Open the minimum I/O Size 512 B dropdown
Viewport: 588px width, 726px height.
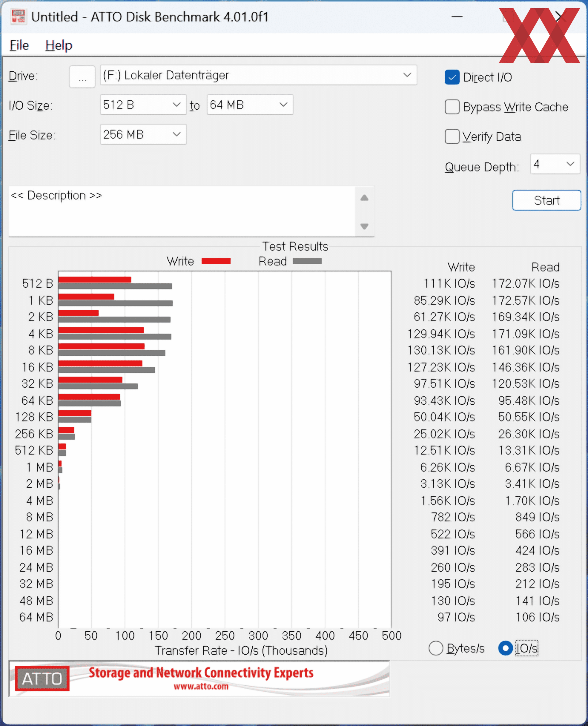click(x=143, y=105)
